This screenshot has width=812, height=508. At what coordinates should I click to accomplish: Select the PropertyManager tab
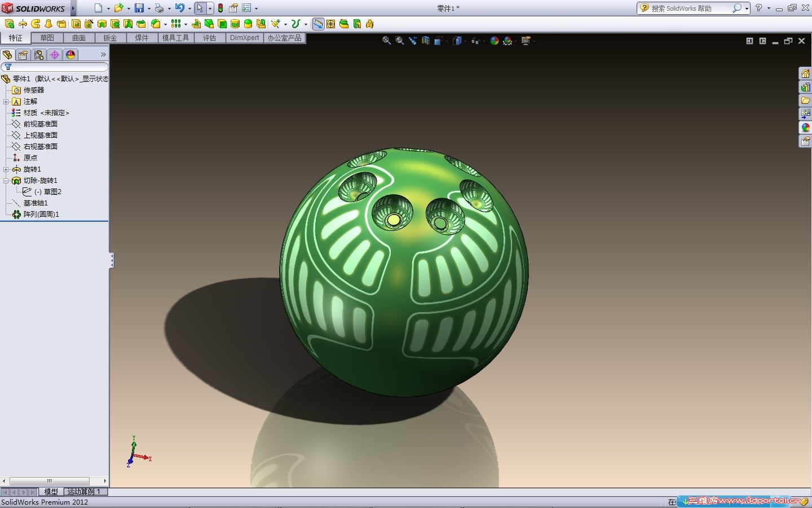tap(23, 55)
